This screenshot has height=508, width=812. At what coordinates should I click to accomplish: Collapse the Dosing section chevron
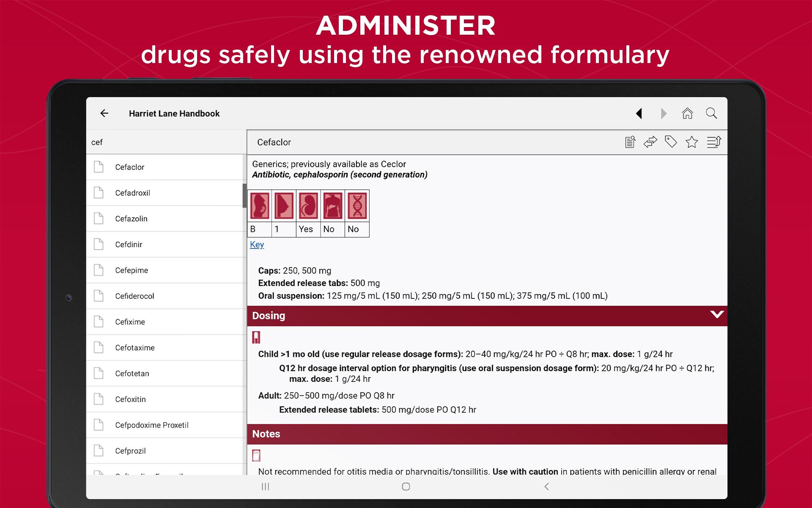click(x=716, y=315)
